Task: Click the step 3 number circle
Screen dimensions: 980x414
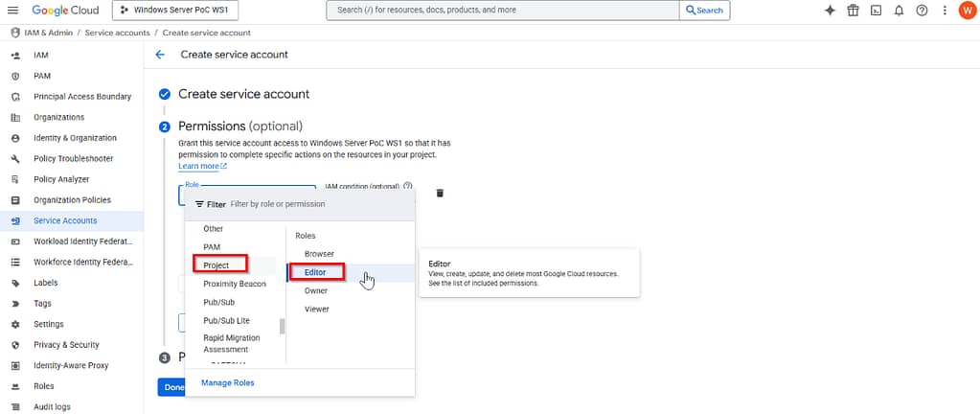Action: pyautogui.click(x=165, y=357)
